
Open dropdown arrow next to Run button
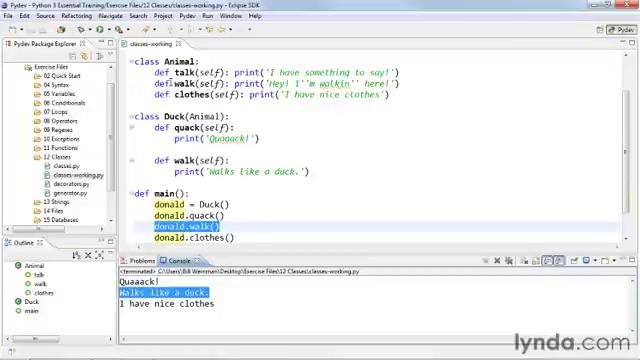pos(109,29)
